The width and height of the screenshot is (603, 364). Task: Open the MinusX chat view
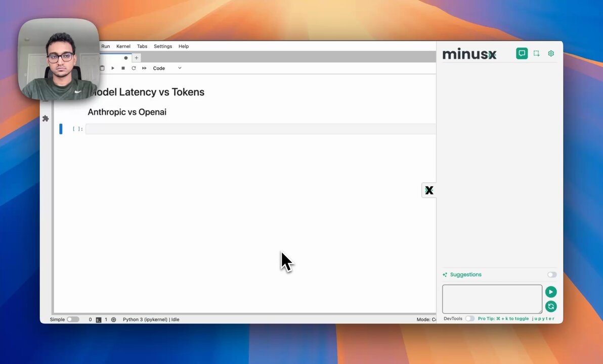pos(522,54)
